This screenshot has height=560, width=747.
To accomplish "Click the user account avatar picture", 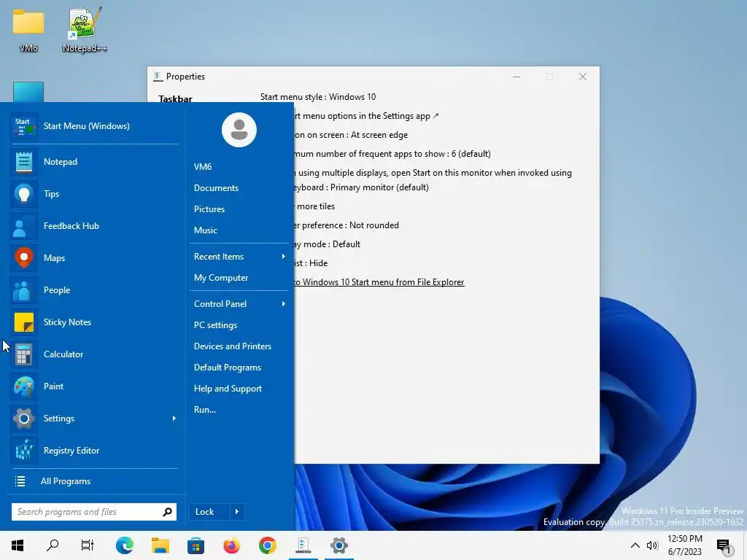I will pyautogui.click(x=239, y=130).
